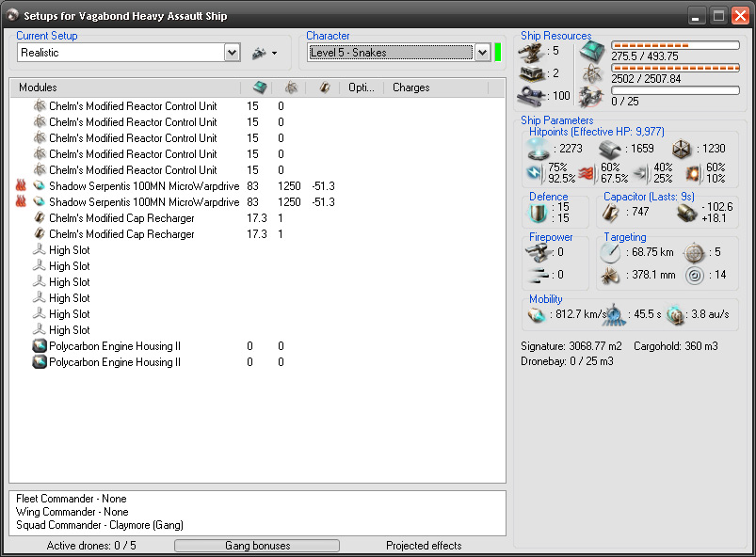Open Projected effects
The image size is (756, 557).
424,546
